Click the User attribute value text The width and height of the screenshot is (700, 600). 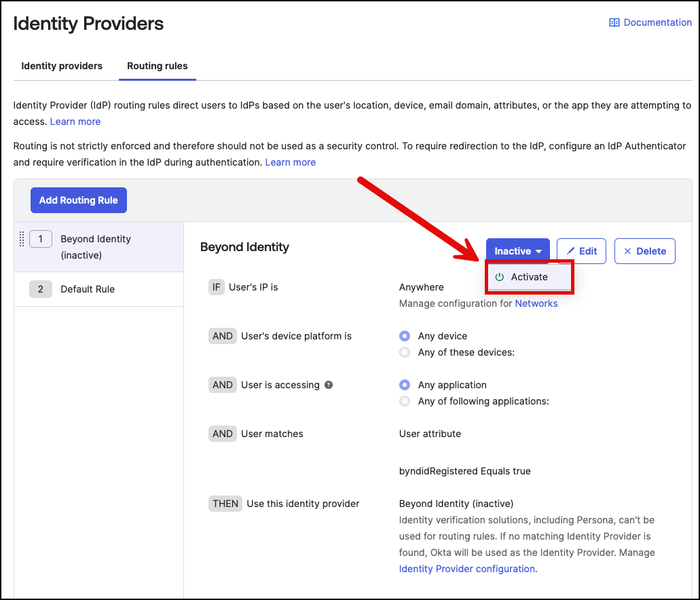point(430,434)
